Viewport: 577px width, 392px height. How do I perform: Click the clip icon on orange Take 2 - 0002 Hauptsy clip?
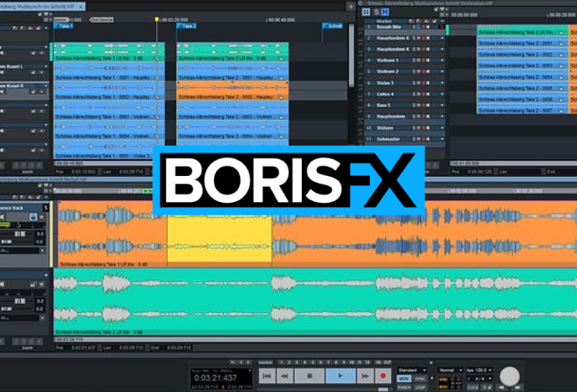click(281, 97)
